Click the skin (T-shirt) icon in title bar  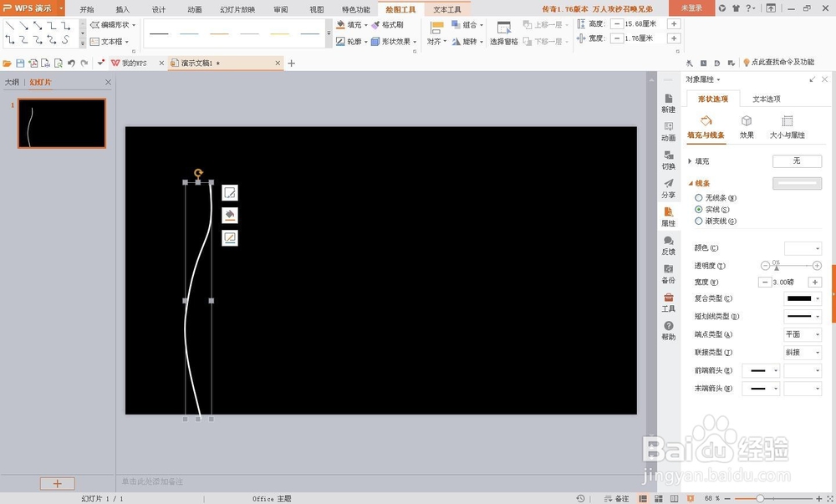[736, 8]
